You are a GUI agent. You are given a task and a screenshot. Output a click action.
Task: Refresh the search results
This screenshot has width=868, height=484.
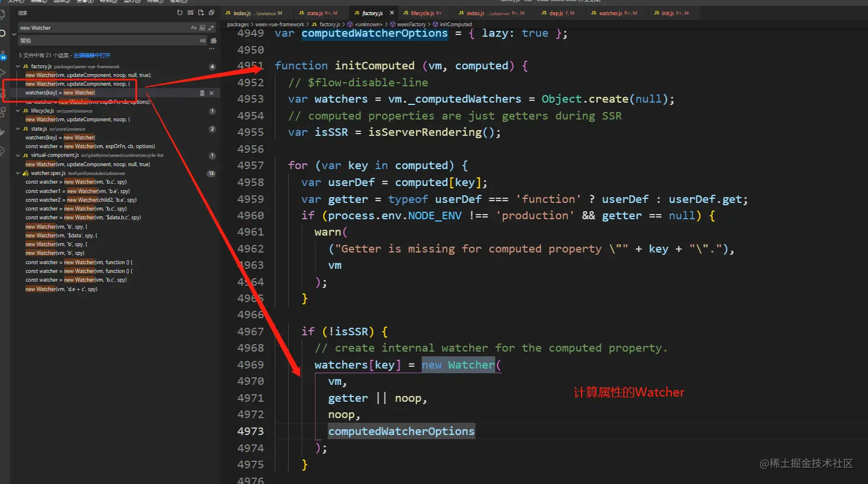180,13
